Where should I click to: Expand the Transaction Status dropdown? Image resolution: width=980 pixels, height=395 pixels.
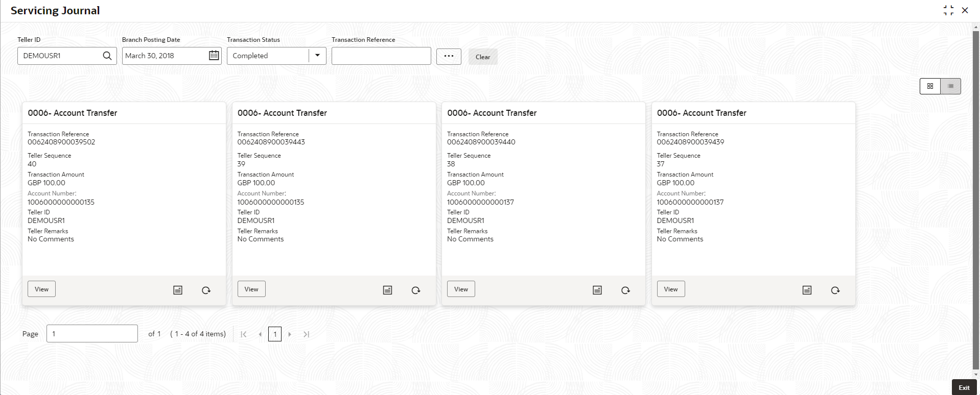tap(317, 56)
